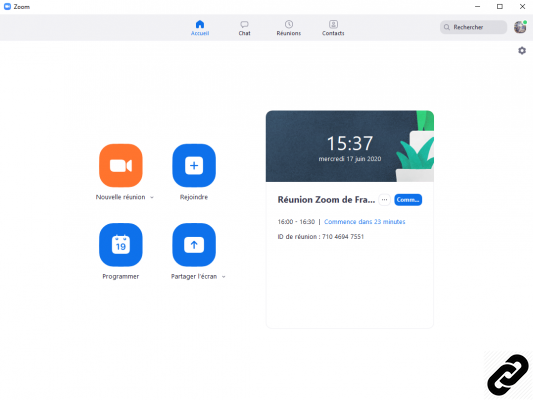The width and height of the screenshot is (533, 400).
Task: Click the search magnifier icon
Action: click(x=447, y=27)
